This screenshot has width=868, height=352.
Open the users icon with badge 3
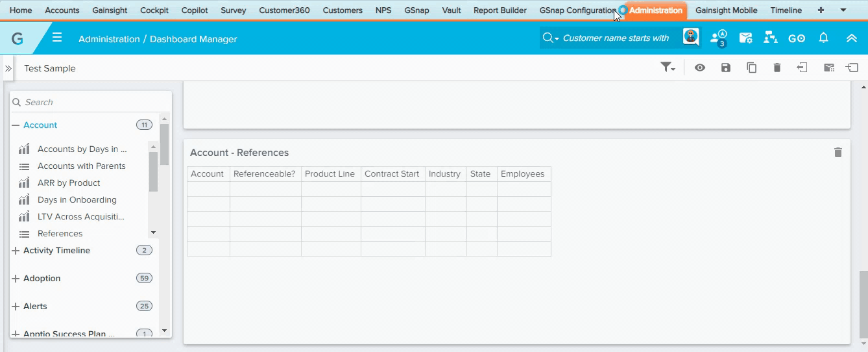pyautogui.click(x=718, y=38)
